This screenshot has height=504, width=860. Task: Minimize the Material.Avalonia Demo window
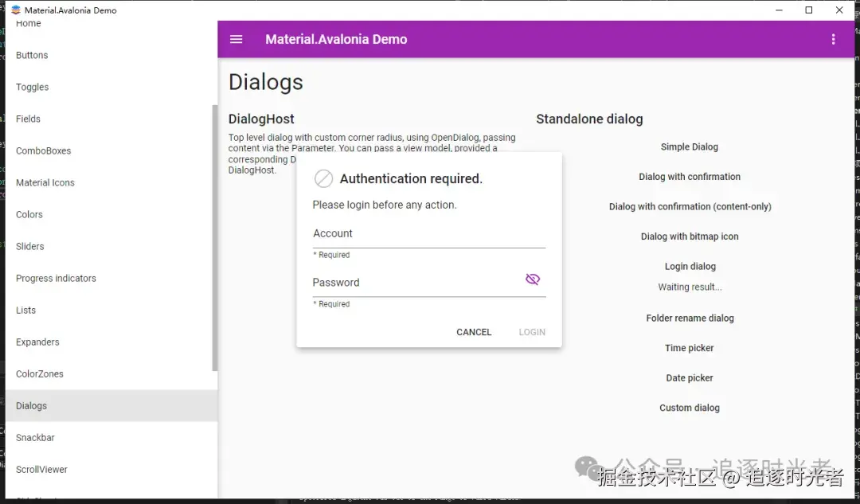[779, 10]
